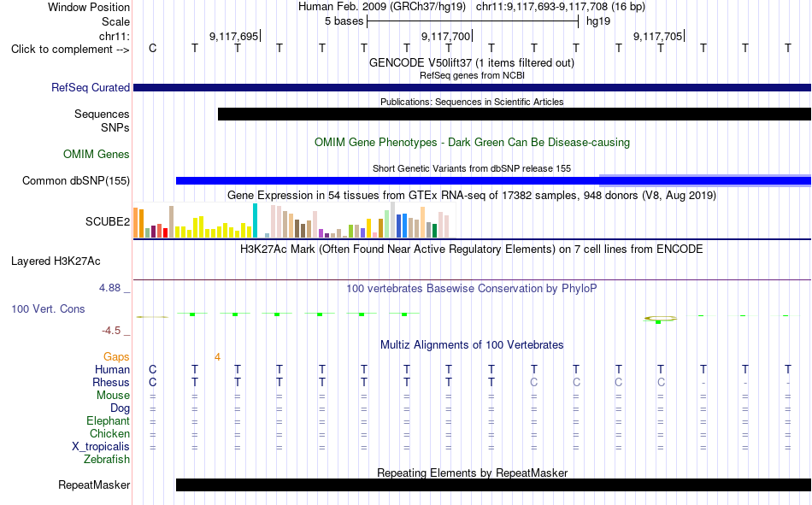Click 'Multiz Alignments of 100 Vertebrates' title
This screenshot has width=812, height=505.
click(472, 345)
